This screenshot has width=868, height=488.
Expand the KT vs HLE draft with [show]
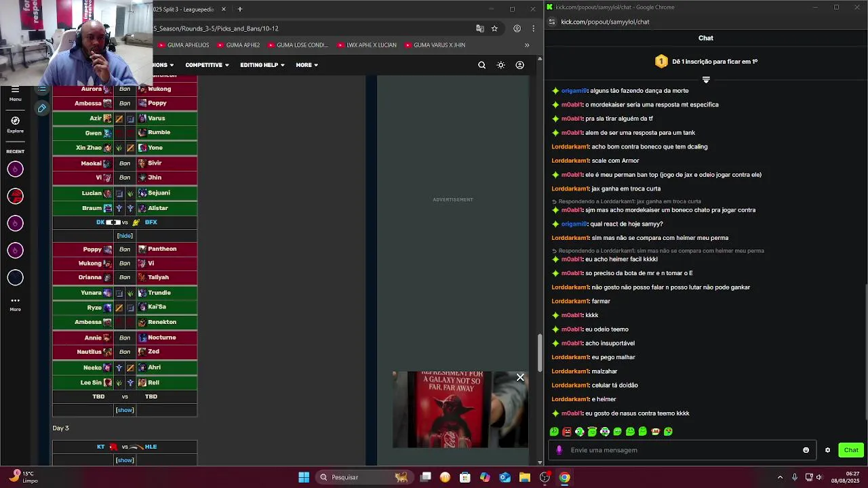pyautogui.click(x=125, y=460)
